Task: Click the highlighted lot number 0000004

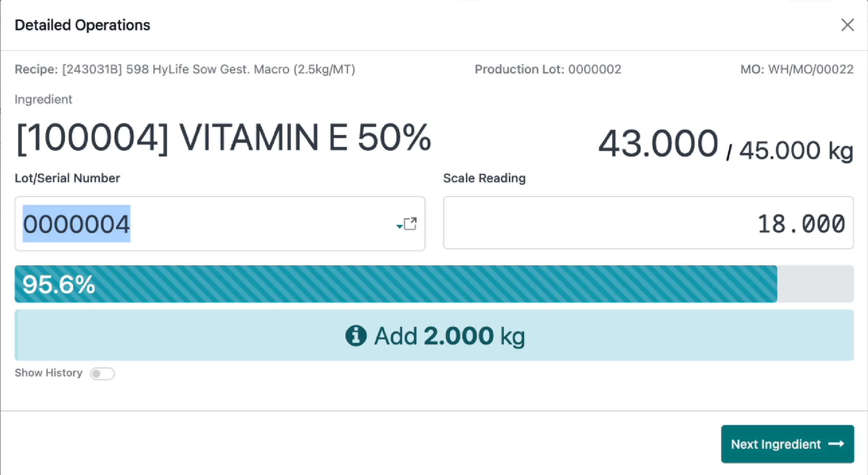Action: (76, 224)
